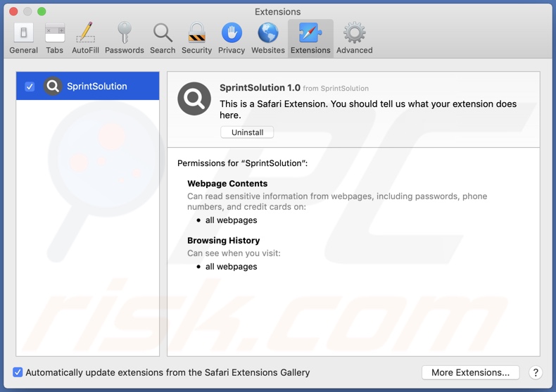Open the General preferences pane
Image resolution: width=556 pixels, height=392 pixels.
point(23,38)
